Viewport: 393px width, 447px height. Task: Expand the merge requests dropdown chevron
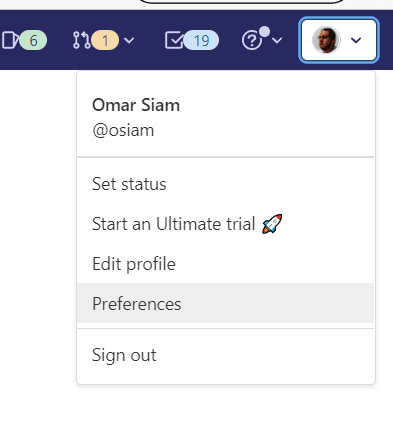pyautogui.click(x=129, y=41)
